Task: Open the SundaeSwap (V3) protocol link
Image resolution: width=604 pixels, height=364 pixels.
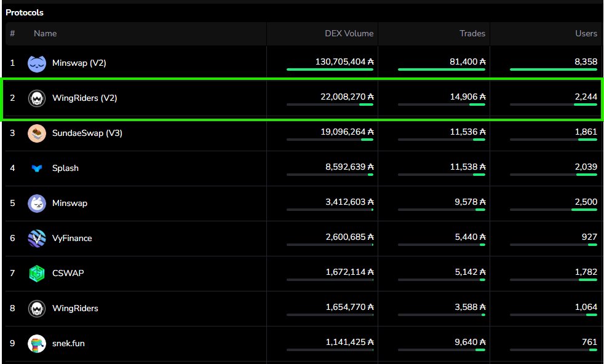Action: click(x=87, y=133)
